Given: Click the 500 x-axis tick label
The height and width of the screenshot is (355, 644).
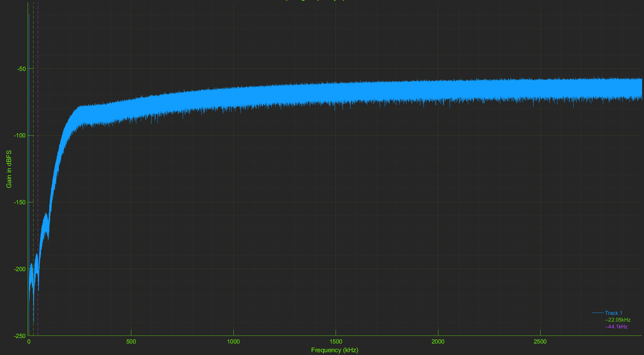Looking at the screenshot, I should point(131,342).
